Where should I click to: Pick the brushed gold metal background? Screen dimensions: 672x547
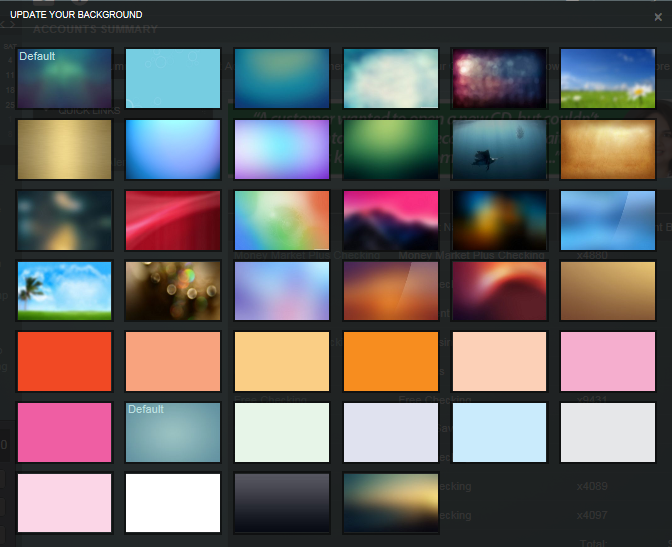coord(64,149)
